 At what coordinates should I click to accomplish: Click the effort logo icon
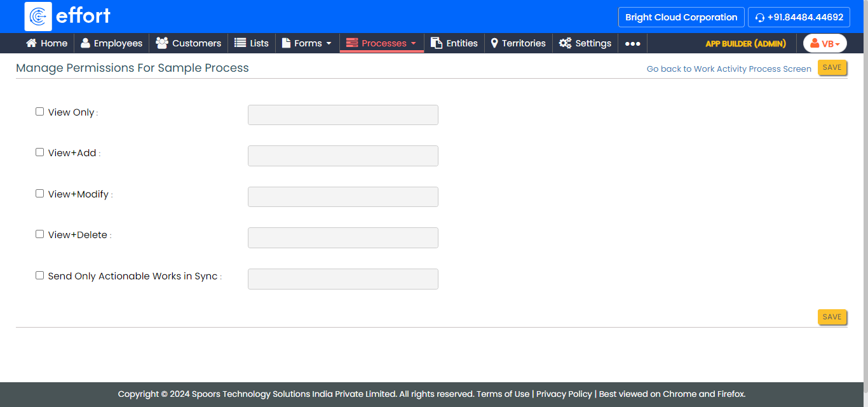click(x=38, y=17)
